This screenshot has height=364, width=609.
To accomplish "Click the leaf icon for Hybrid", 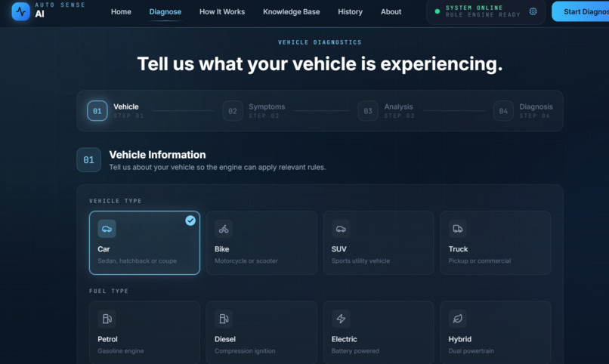I will 458,319.
